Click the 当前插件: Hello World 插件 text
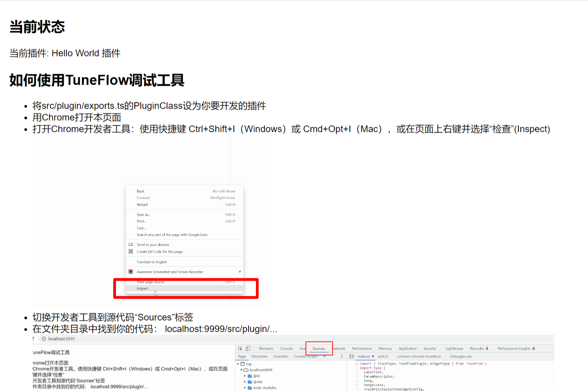Image resolution: width=588 pixels, height=391 pixels. [x=65, y=53]
